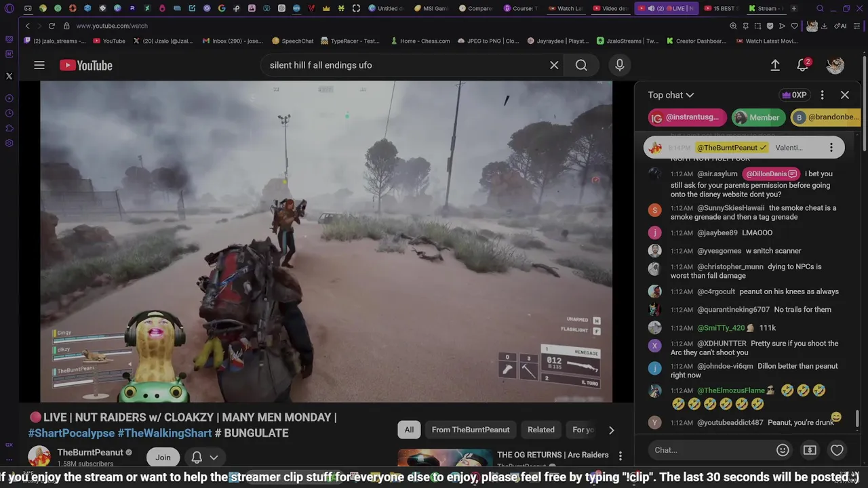Image resolution: width=868 pixels, height=488 pixels.
Task: Switch to the Stream browser tab
Action: click(766, 8)
